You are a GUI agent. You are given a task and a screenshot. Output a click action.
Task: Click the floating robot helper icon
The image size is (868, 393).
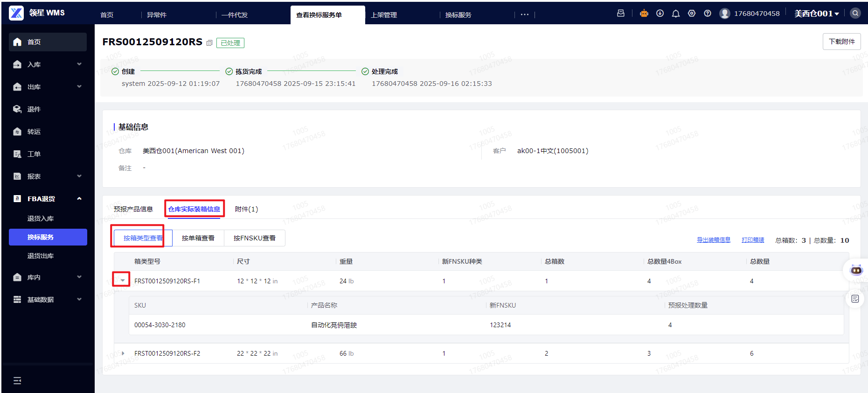[x=857, y=270]
